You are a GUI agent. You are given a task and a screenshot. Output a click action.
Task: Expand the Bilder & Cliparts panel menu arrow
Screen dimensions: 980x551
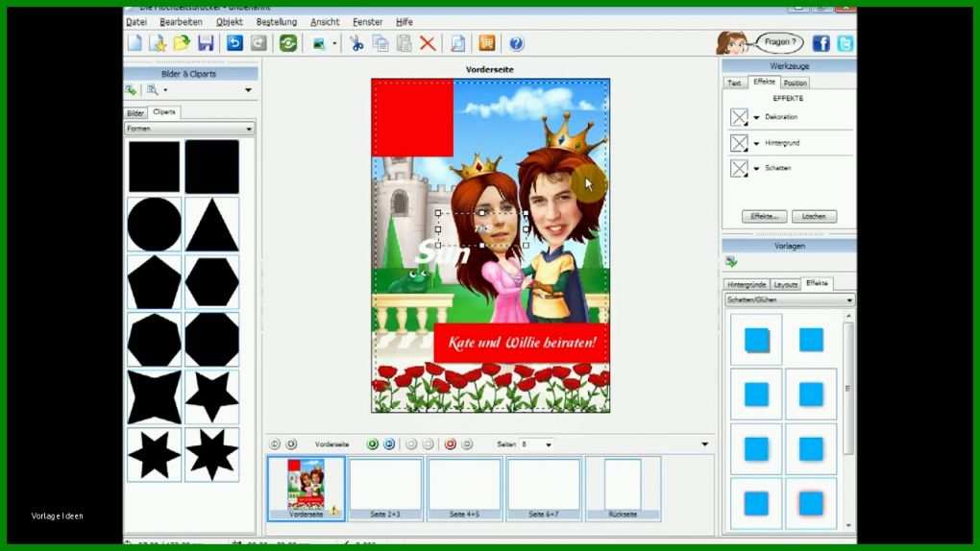point(248,90)
